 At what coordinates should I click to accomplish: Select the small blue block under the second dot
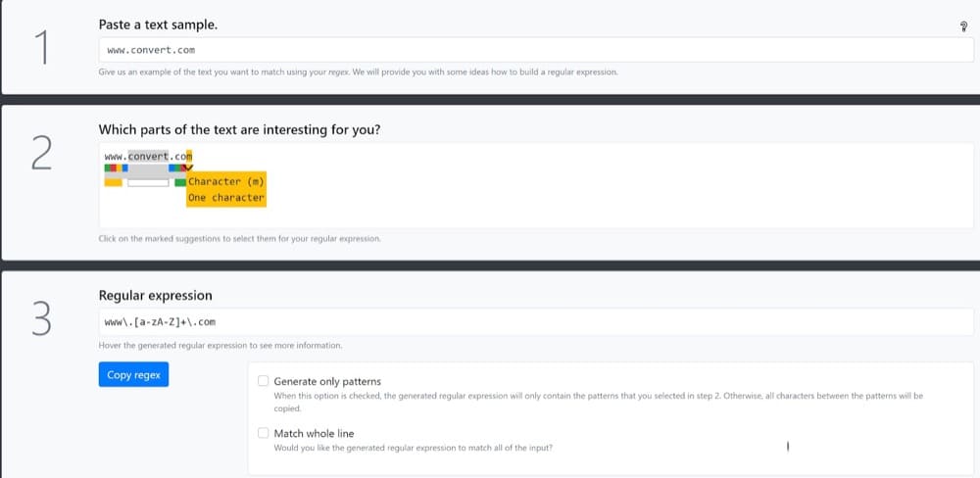click(x=171, y=167)
